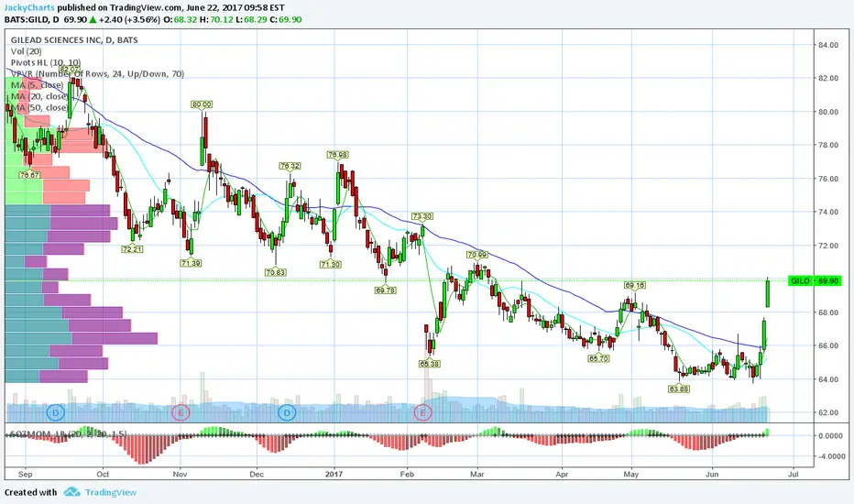This screenshot has width=854, height=504.
Task: Click the TradingView cloud logo icon
Action: tap(71, 492)
